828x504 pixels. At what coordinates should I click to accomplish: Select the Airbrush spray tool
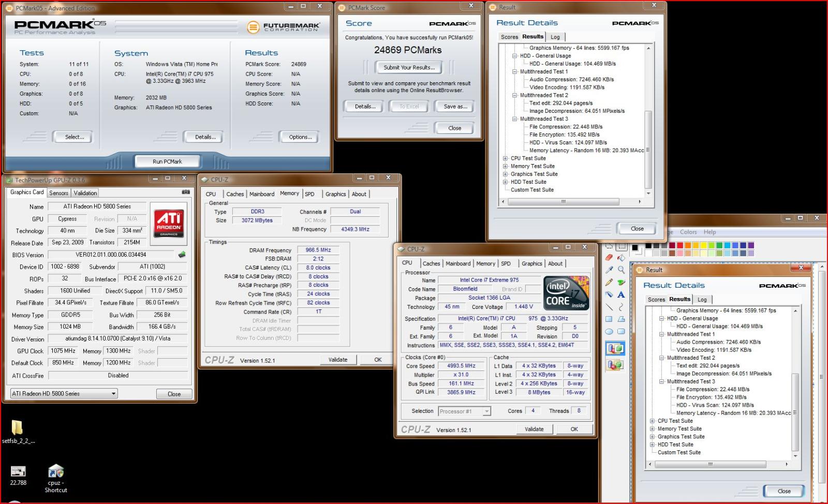609,294
